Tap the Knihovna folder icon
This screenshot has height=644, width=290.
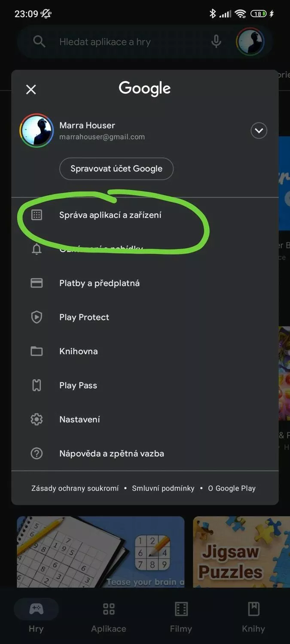[37, 351]
